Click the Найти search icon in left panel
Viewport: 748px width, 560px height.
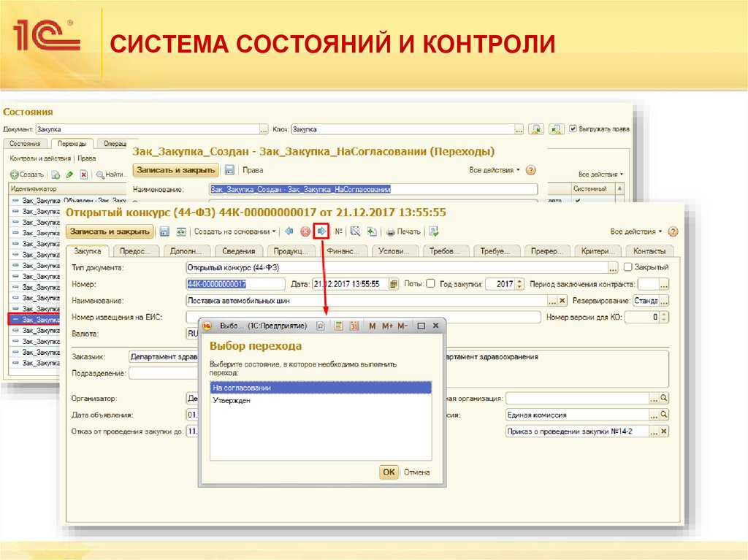click(100, 174)
